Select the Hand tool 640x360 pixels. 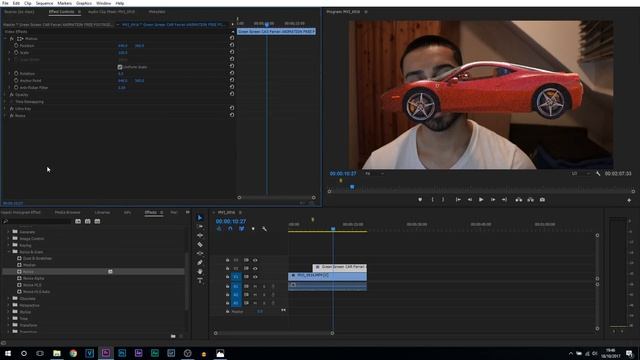pos(200,271)
